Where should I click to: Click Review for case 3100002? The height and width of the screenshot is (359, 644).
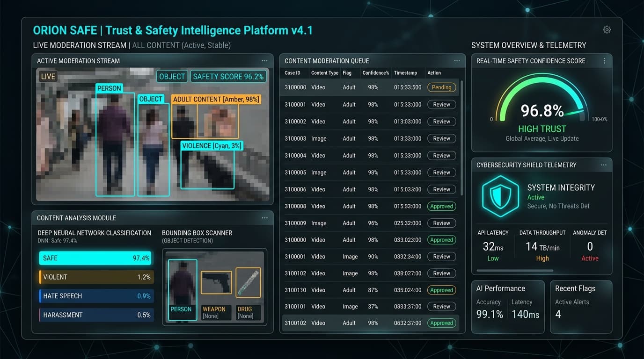point(441,122)
